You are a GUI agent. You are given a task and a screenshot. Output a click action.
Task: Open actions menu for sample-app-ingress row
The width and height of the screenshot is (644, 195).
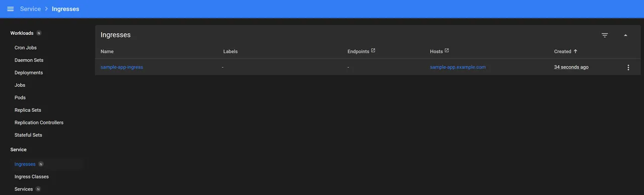click(x=628, y=67)
